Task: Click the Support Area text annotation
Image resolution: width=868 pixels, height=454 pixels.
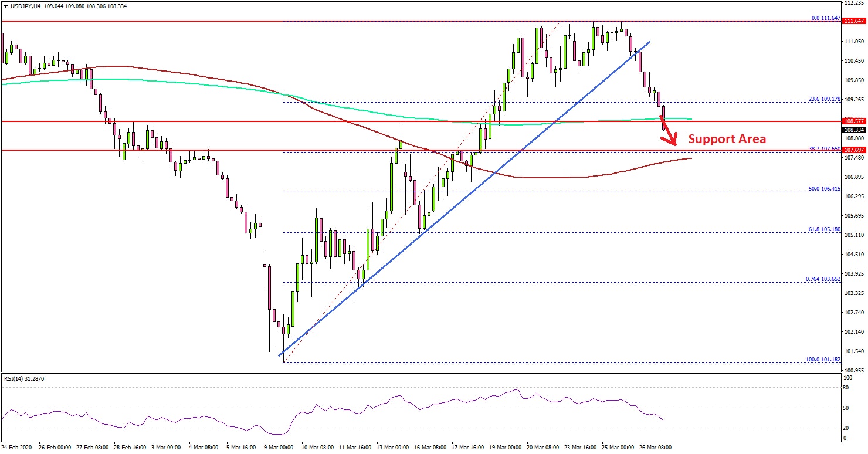Action: [727, 139]
